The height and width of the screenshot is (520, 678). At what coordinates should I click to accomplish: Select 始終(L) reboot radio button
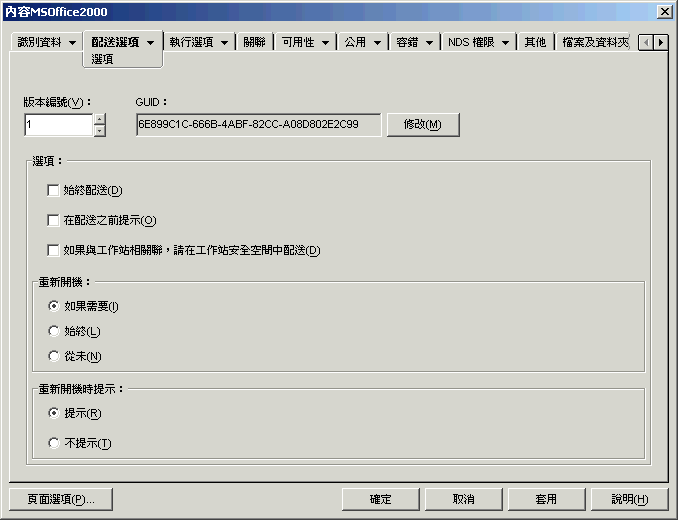[x=54, y=332]
